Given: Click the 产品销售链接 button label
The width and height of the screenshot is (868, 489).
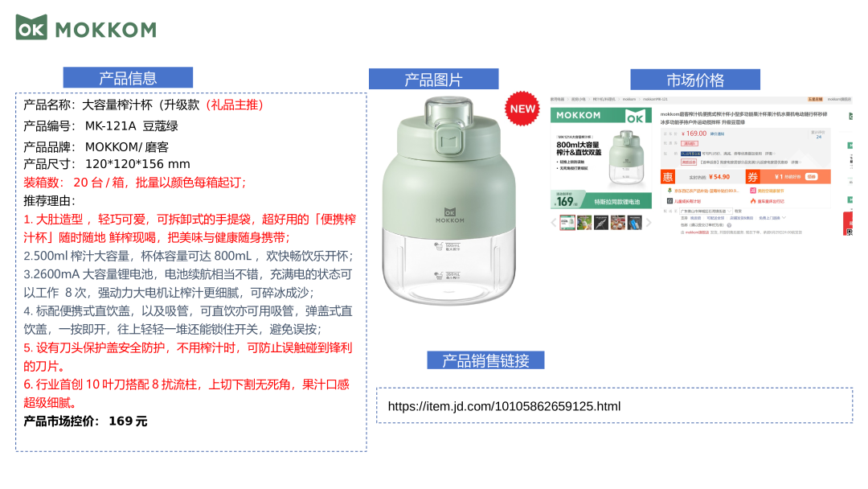Looking at the screenshot, I should coord(485,360).
